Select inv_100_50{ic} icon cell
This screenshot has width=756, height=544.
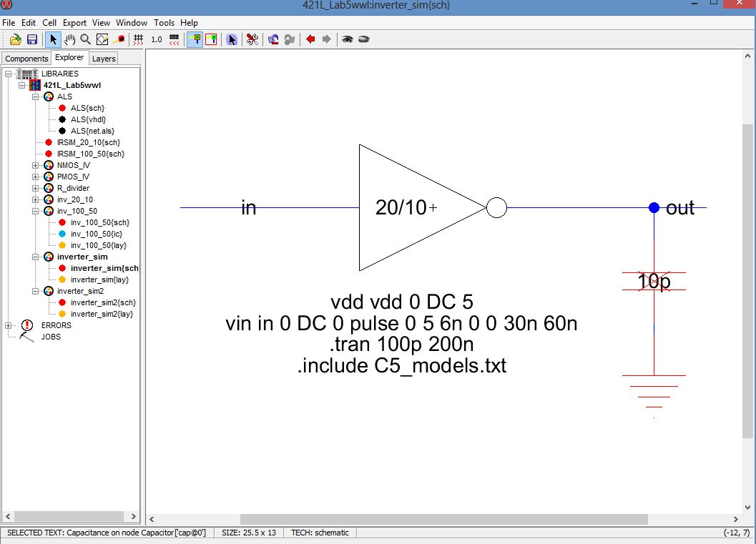click(97, 234)
